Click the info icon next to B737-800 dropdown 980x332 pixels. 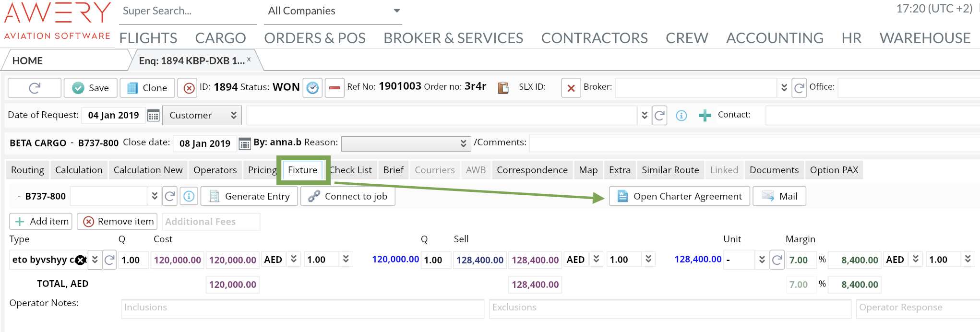coord(189,196)
